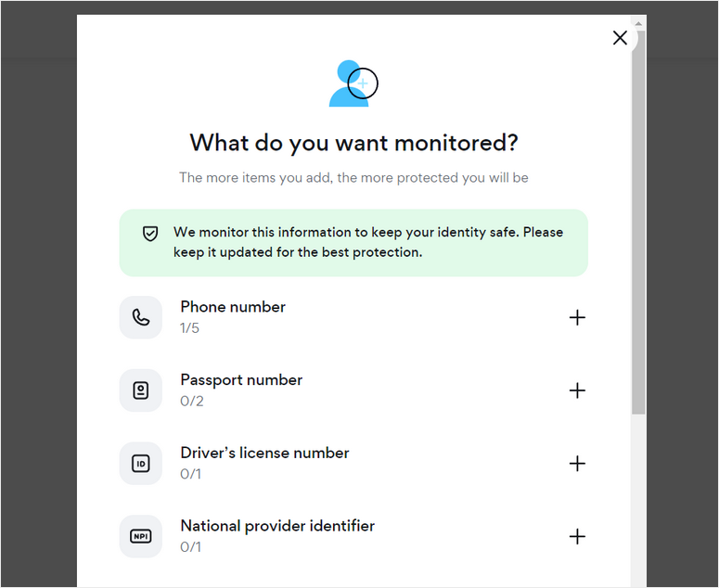
Task: Click the blue add-person icon at top
Action: click(351, 83)
